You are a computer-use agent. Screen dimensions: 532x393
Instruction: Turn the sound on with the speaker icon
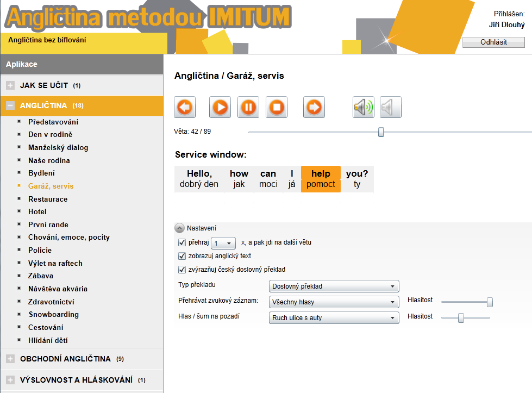364,107
